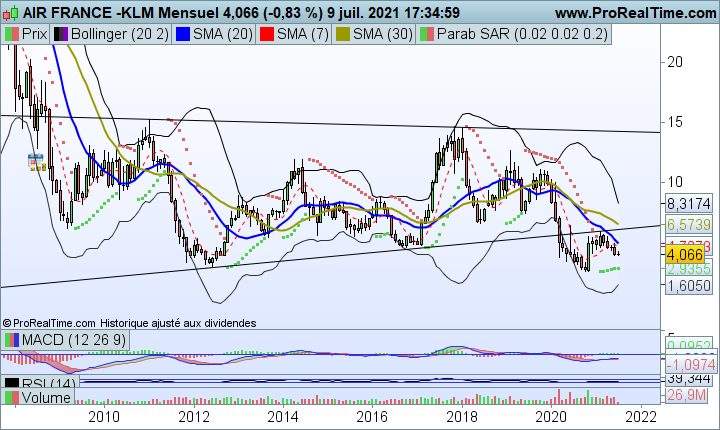Click the blue SMA (20) color swatch
Screen dimensions: 720x430
tap(183, 34)
